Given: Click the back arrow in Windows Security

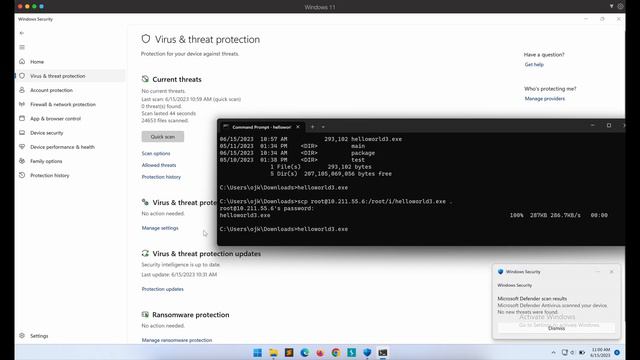Looking at the screenshot, I should click(x=22, y=33).
